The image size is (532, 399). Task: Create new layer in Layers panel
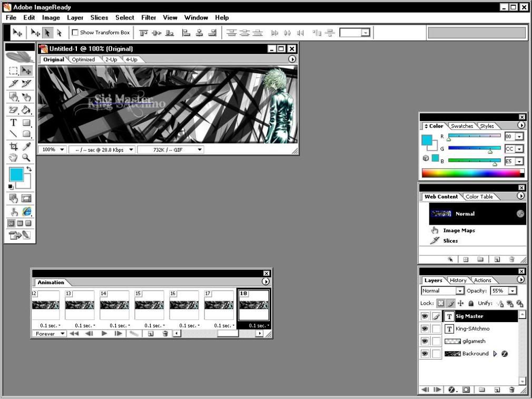pyautogui.click(x=497, y=390)
